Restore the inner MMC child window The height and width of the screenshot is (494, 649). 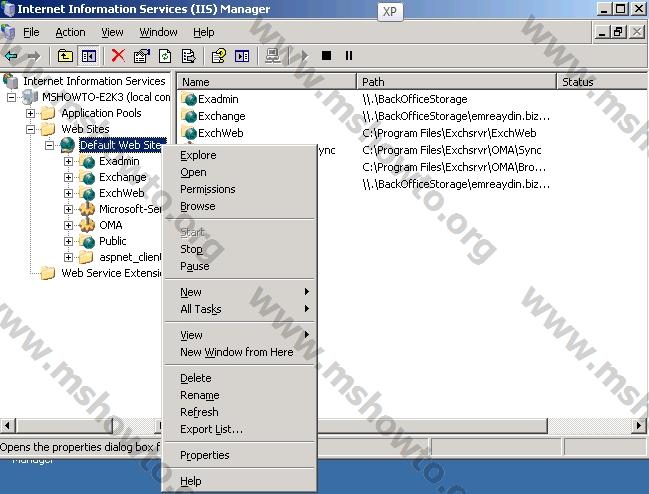[618, 32]
